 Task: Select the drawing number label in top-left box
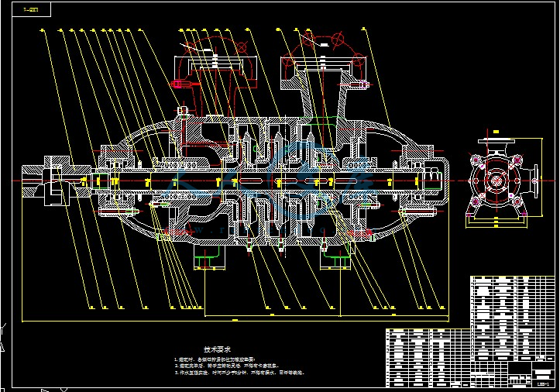pos(31,9)
